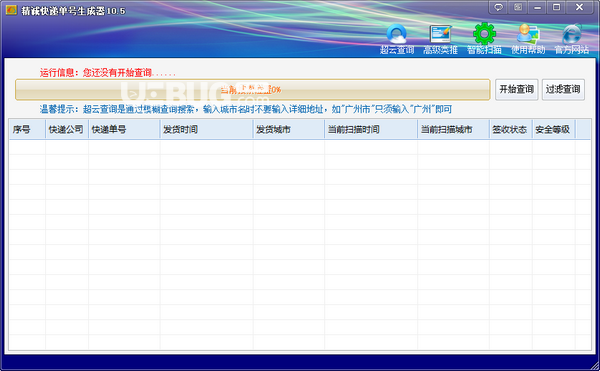Sort by the 快递公司 column header
The image size is (600, 371).
(x=67, y=129)
